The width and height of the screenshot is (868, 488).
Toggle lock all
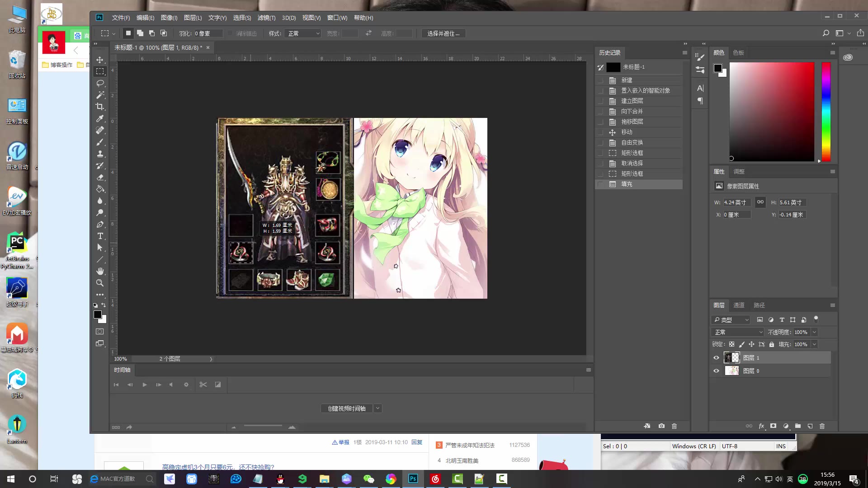(x=772, y=344)
